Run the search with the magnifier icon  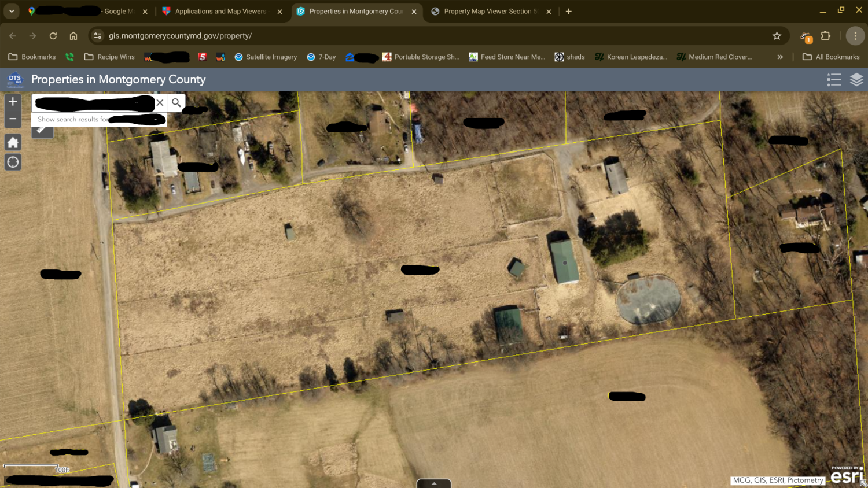point(175,102)
